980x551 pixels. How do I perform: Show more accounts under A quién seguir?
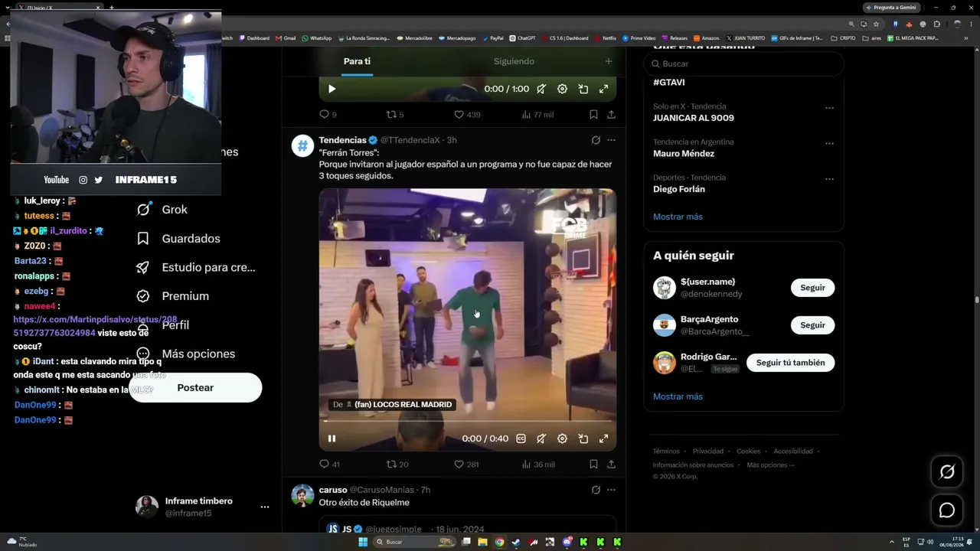tap(678, 396)
